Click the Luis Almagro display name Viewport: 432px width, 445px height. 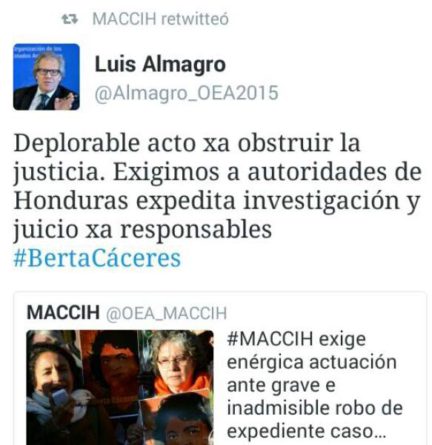pos(160,64)
